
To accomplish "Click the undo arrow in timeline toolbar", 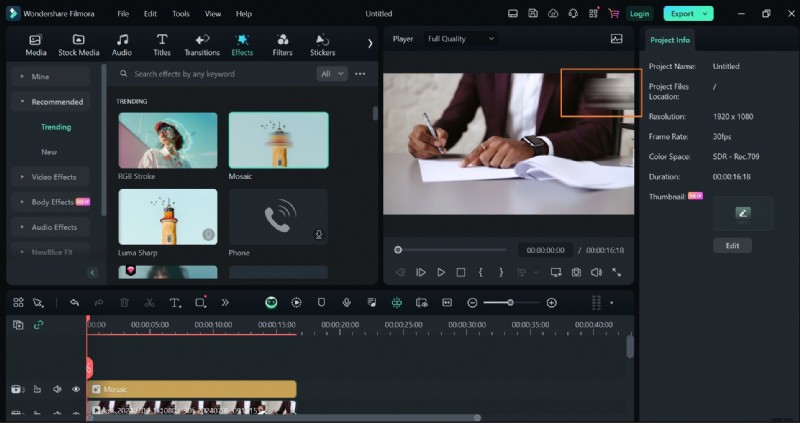I will pos(74,303).
